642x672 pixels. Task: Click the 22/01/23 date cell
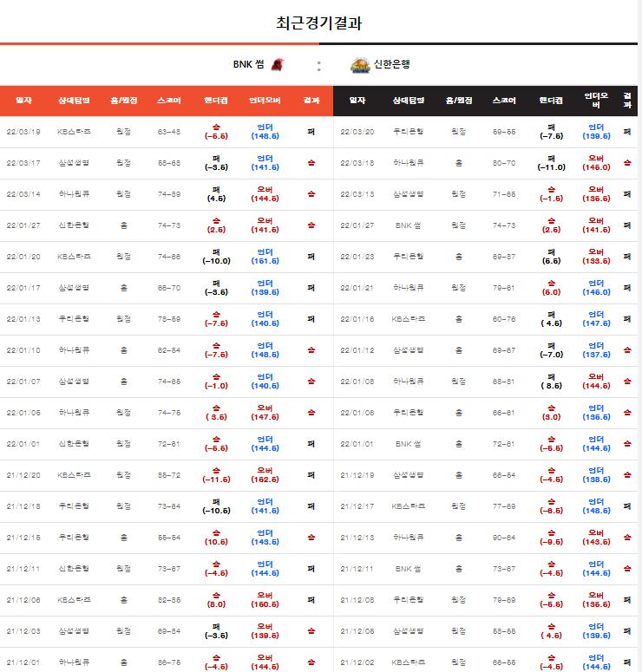coord(357,257)
